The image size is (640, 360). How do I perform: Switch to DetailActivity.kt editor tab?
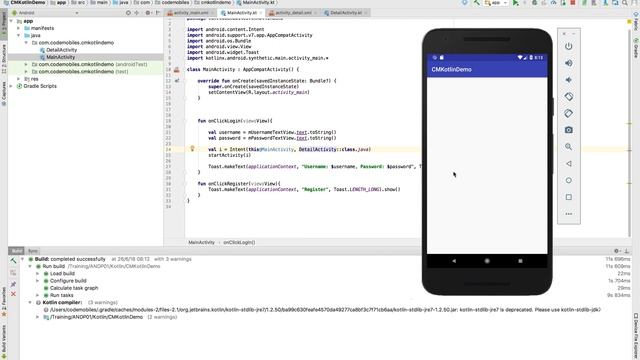(x=345, y=13)
